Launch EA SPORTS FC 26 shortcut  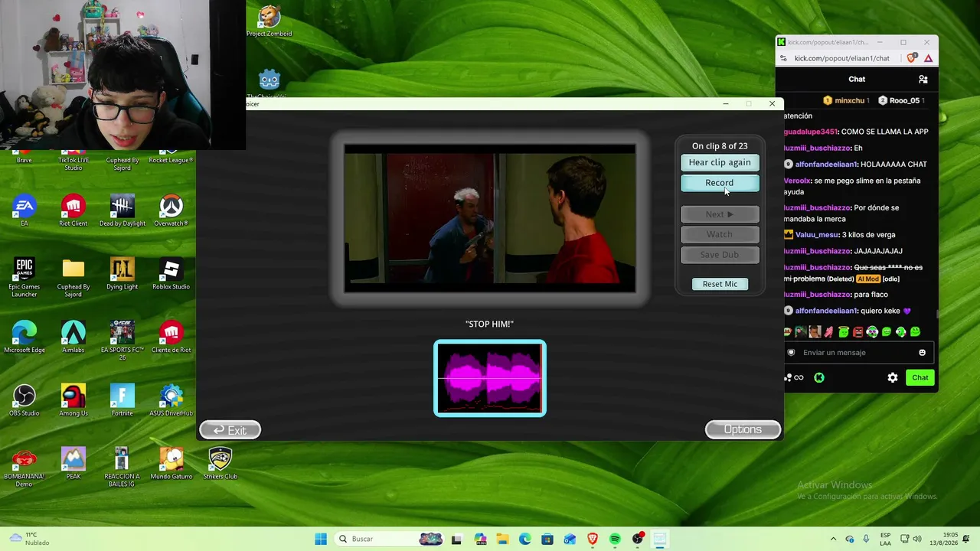click(122, 341)
